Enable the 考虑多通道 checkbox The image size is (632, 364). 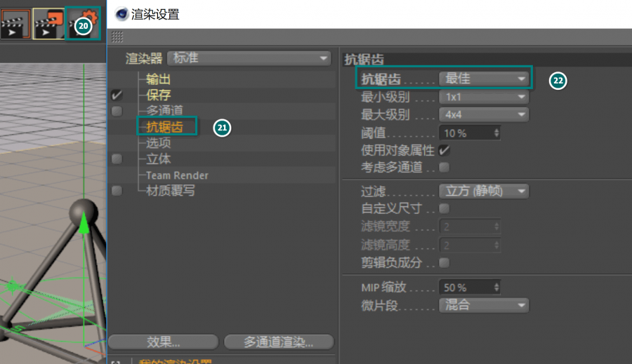[x=444, y=167]
